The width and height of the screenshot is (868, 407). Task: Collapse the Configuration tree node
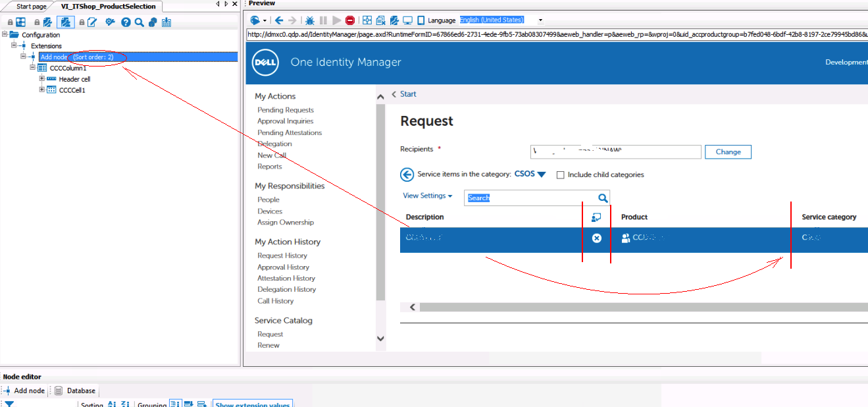coord(5,34)
